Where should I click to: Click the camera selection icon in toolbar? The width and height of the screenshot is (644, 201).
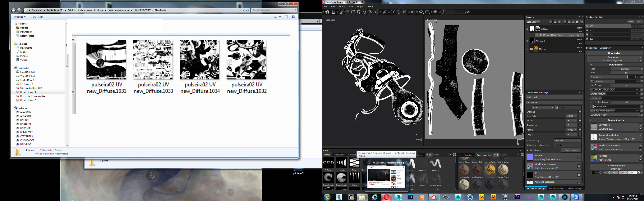click(x=421, y=12)
